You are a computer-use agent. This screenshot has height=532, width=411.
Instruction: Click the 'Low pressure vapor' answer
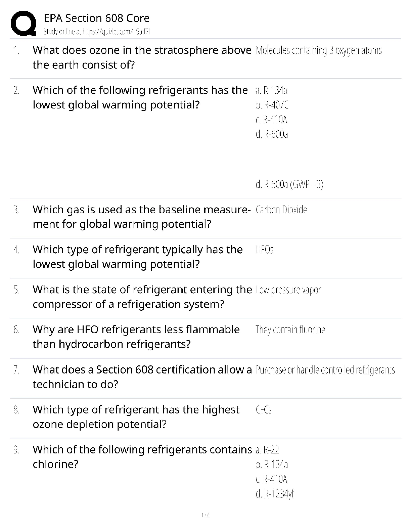click(x=288, y=290)
